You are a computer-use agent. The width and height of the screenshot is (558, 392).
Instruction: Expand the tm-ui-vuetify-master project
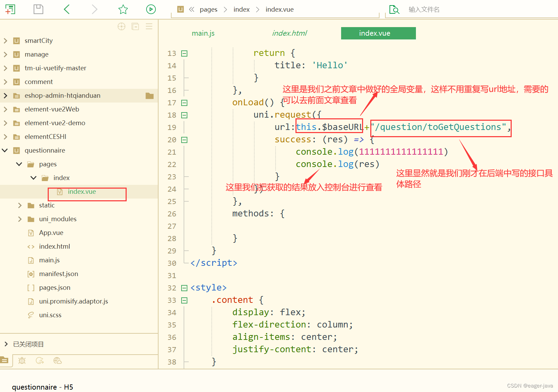pos(5,68)
